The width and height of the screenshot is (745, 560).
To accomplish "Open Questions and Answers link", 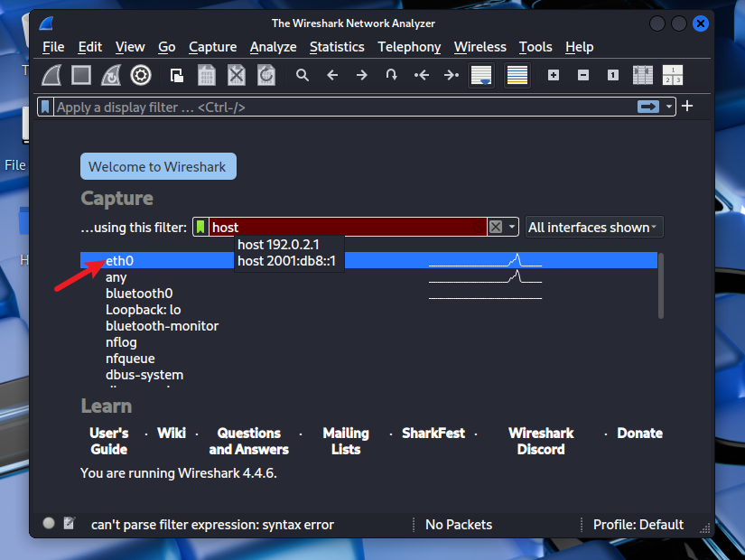I will 249,441.
